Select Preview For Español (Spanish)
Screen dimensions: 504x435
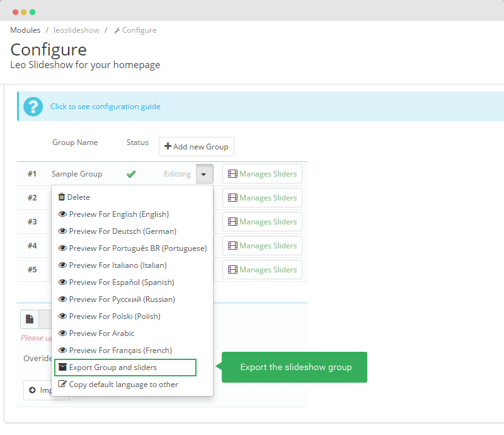point(132,282)
